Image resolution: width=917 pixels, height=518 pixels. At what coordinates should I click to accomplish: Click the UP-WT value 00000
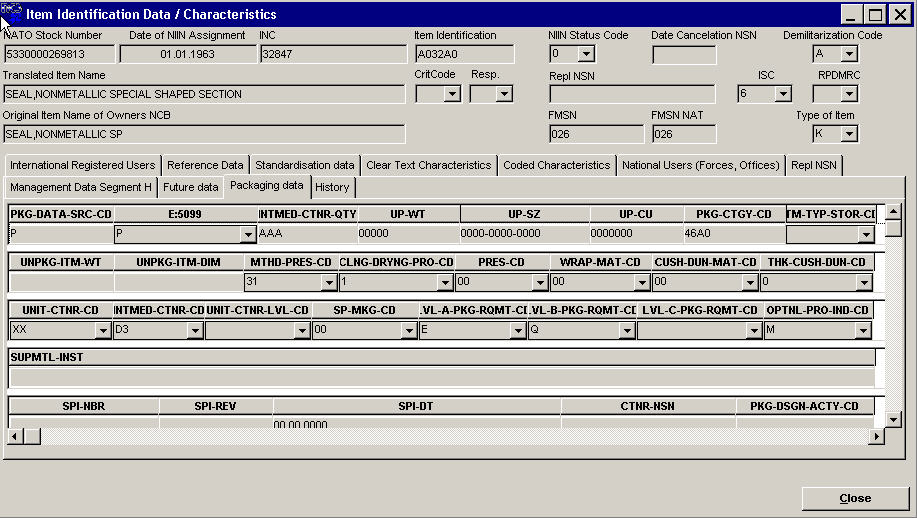coord(373,233)
